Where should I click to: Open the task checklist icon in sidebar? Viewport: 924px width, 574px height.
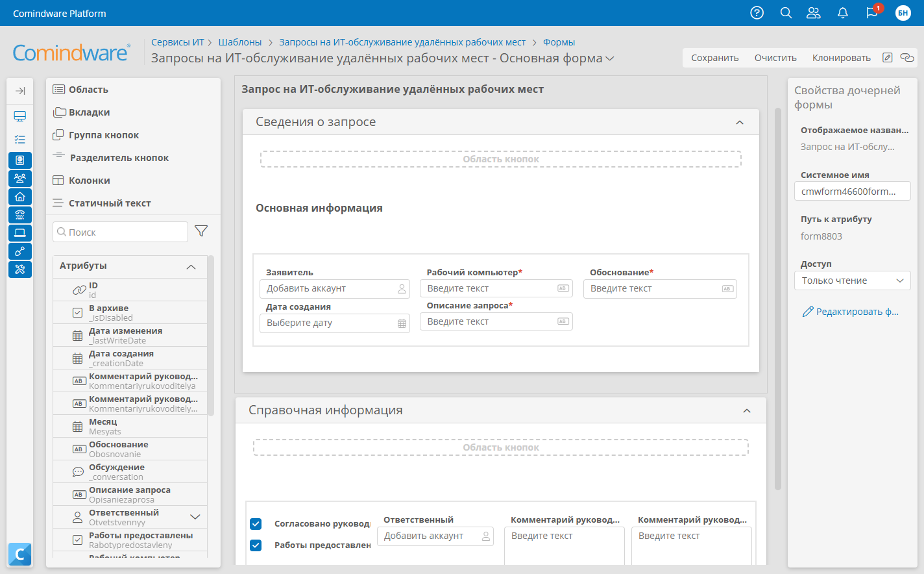[20, 140]
